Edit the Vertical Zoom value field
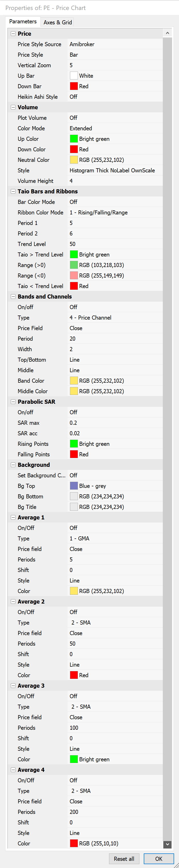Screen dimensions: 179x868 (115, 65)
